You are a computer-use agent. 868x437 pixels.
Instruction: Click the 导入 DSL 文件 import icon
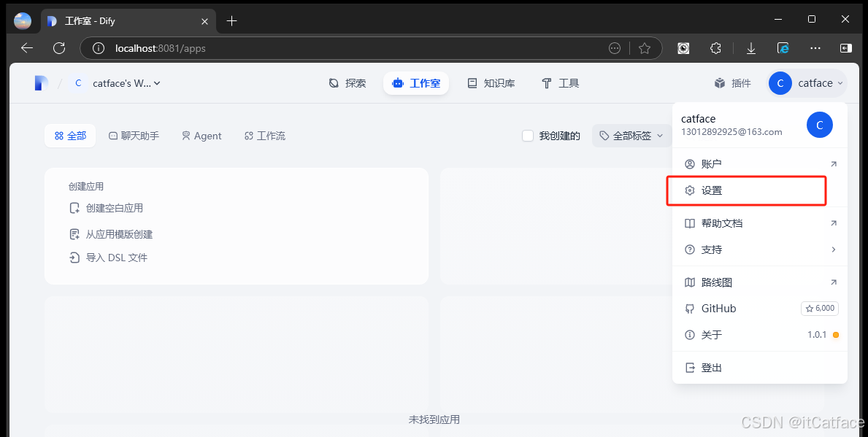pyautogui.click(x=74, y=258)
